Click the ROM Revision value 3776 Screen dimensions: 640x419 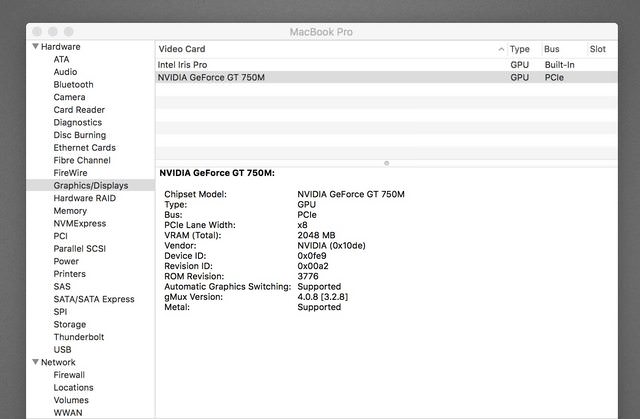(x=308, y=276)
